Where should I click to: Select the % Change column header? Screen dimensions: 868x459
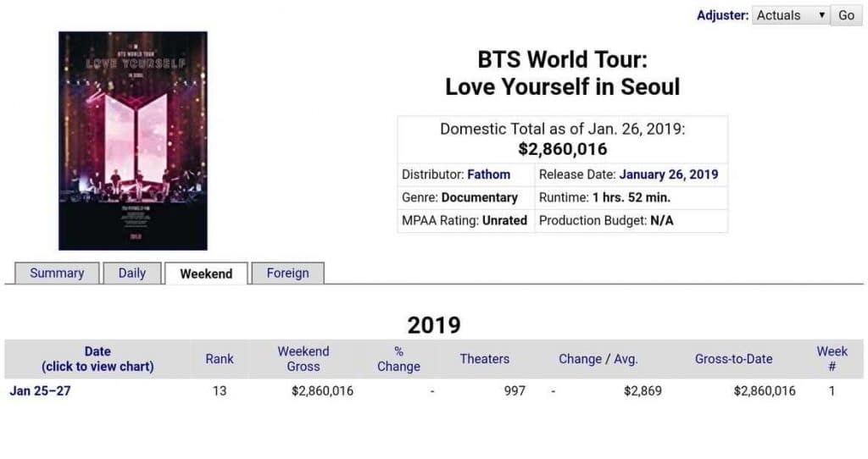pos(398,359)
